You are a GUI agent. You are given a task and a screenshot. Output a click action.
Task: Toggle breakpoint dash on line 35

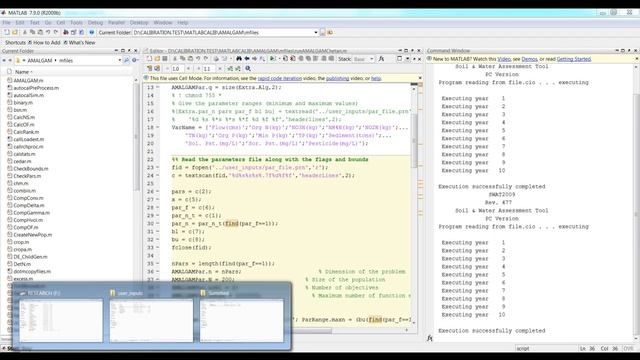click(158, 264)
